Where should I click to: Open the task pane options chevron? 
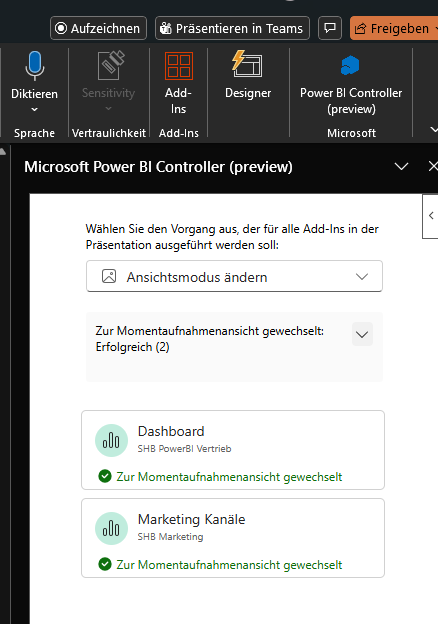401,166
